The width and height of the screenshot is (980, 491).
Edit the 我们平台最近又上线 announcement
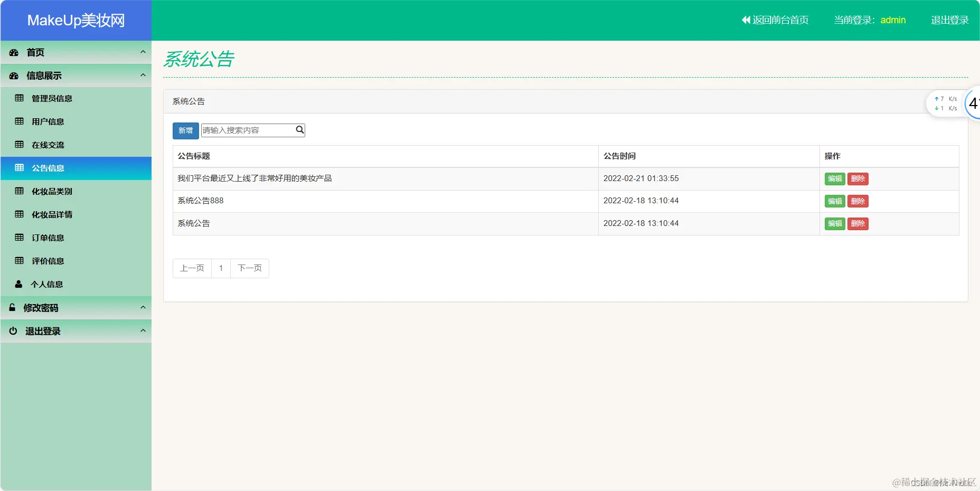pyautogui.click(x=835, y=179)
